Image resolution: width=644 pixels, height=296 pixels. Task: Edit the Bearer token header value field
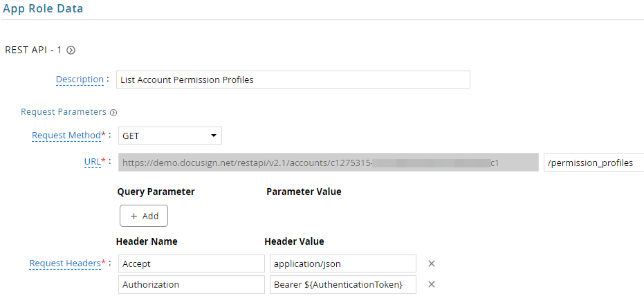(x=343, y=284)
